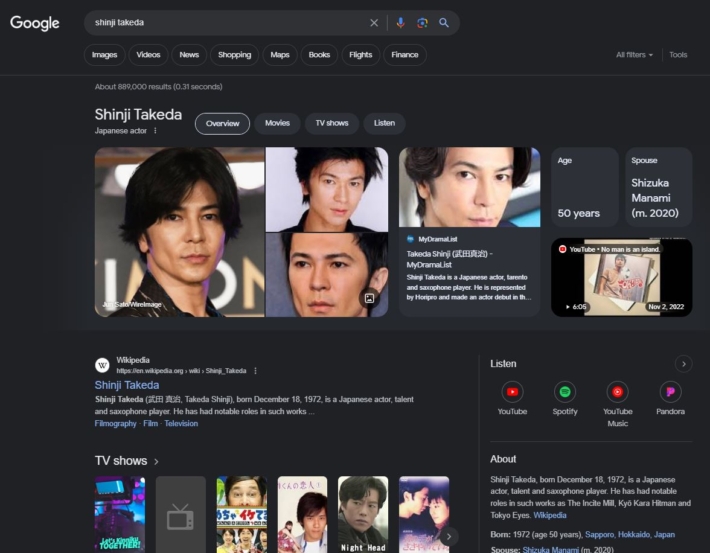Click the Wikipedia favicon icon
Image resolution: width=710 pixels, height=553 pixels.
point(102,365)
